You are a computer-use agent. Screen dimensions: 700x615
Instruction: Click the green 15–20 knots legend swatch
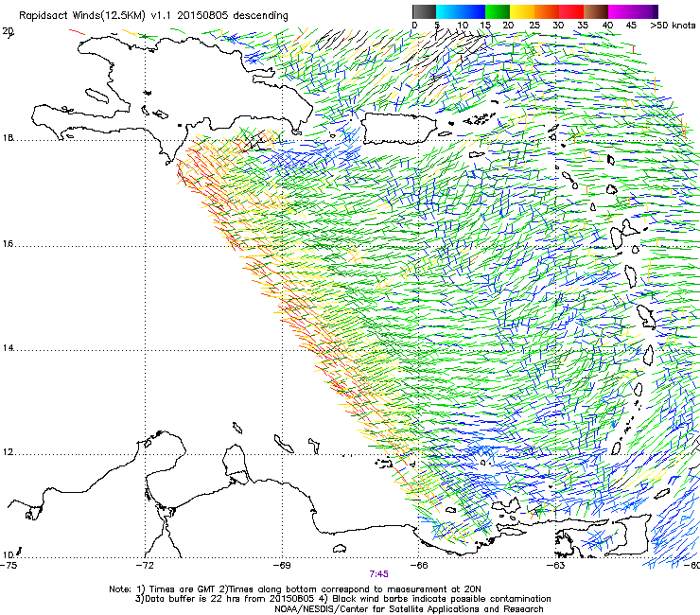tap(498, 11)
